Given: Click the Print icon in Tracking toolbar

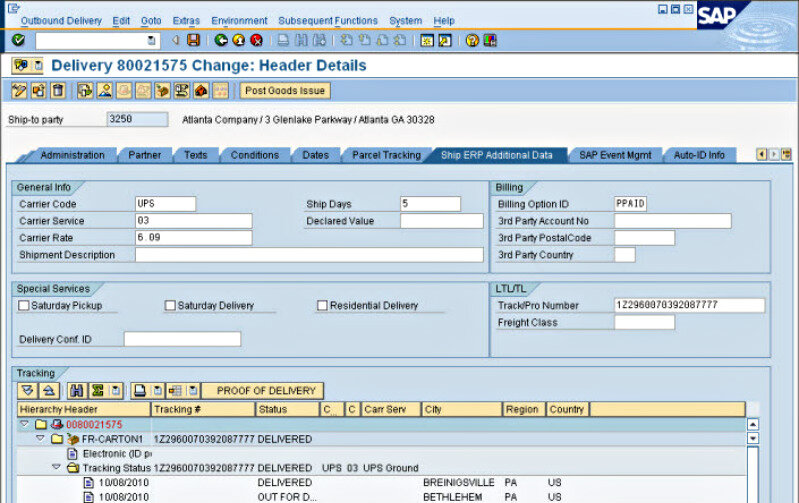Looking at the screenshot, I should click(x=140, y=391).
